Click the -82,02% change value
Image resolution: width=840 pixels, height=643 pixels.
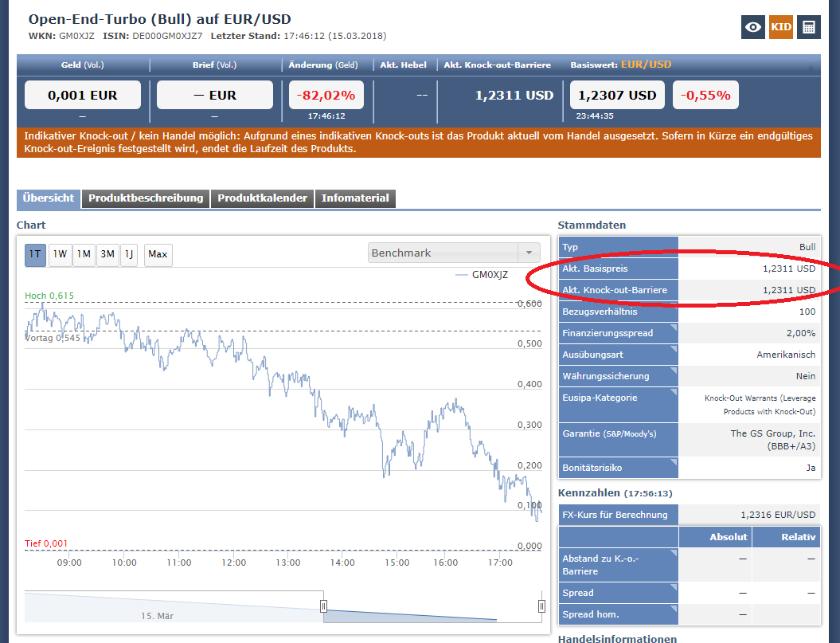click(x=326, y=95)
